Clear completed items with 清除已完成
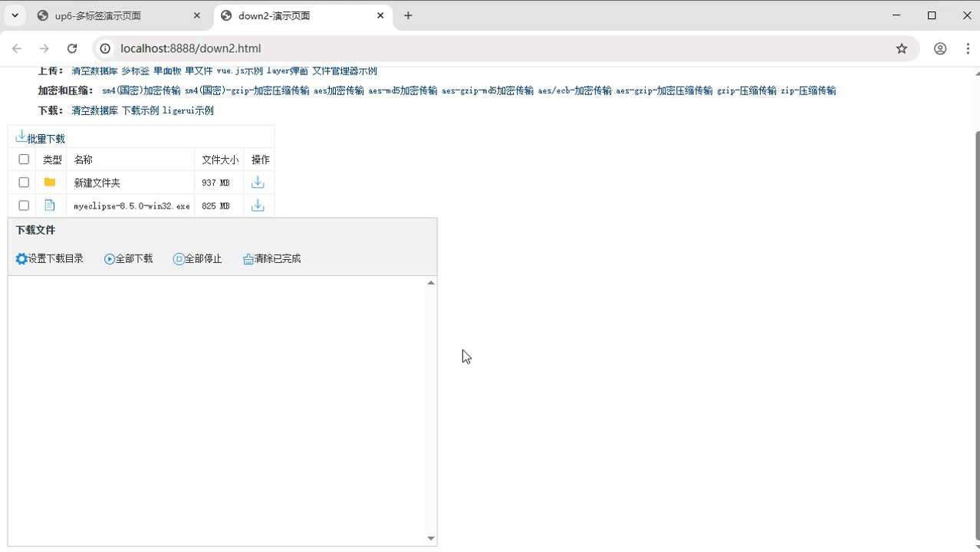This screenshot has height=552, width=980. click(x=271, y=259)
